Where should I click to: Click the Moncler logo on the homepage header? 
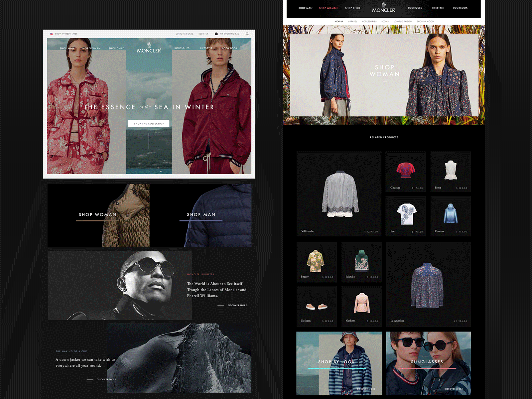tap(149, 48)
